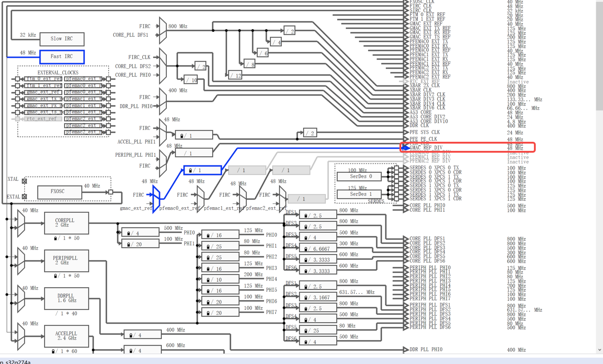Toggle the ftm_0_ext_ref input pin checkbox

(18, 79)
